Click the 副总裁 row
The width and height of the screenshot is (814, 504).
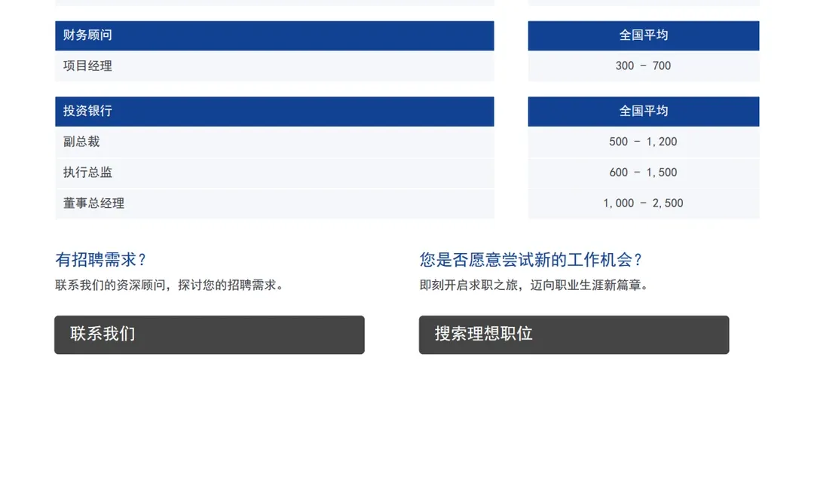coord(274,142)
